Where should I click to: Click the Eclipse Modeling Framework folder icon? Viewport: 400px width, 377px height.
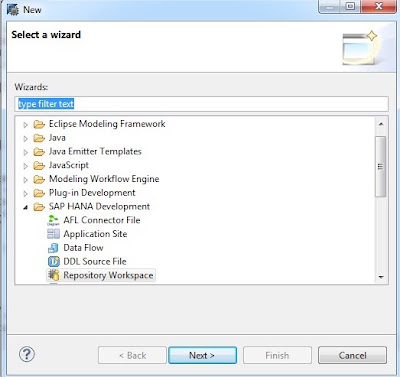[x=39, y=124]
